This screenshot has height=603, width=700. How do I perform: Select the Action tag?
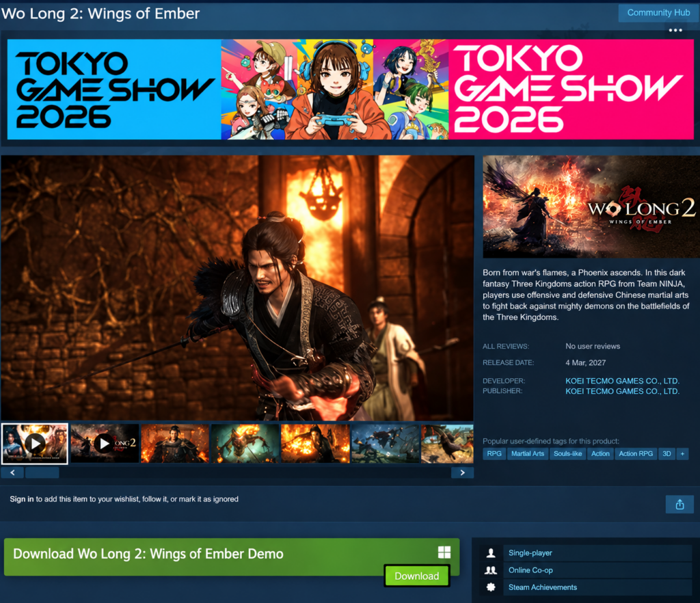tap(600, 453)
